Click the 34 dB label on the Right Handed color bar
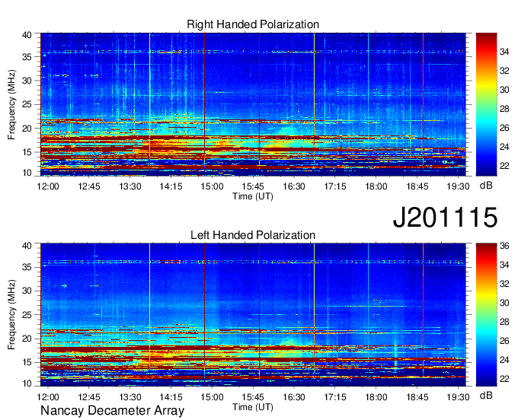The width and height of the screenshot is (518, 420). pyautogui.click(x=504, y=52)
